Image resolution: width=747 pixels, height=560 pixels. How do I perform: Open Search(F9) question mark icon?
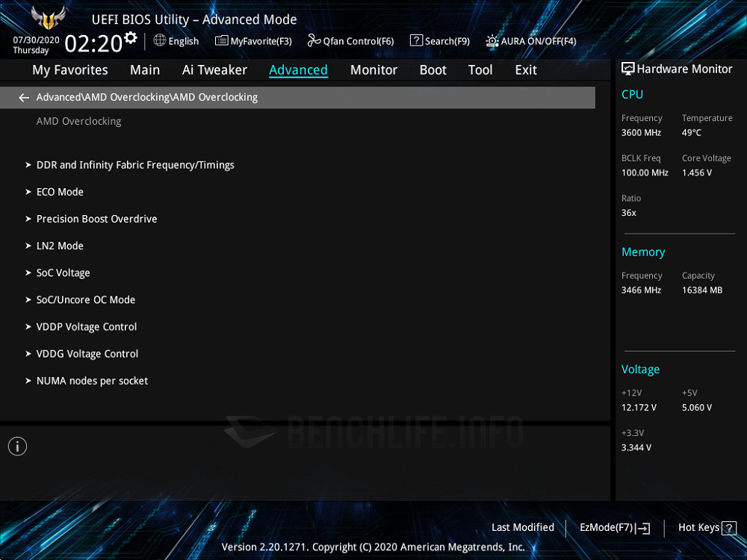(416, 41)
